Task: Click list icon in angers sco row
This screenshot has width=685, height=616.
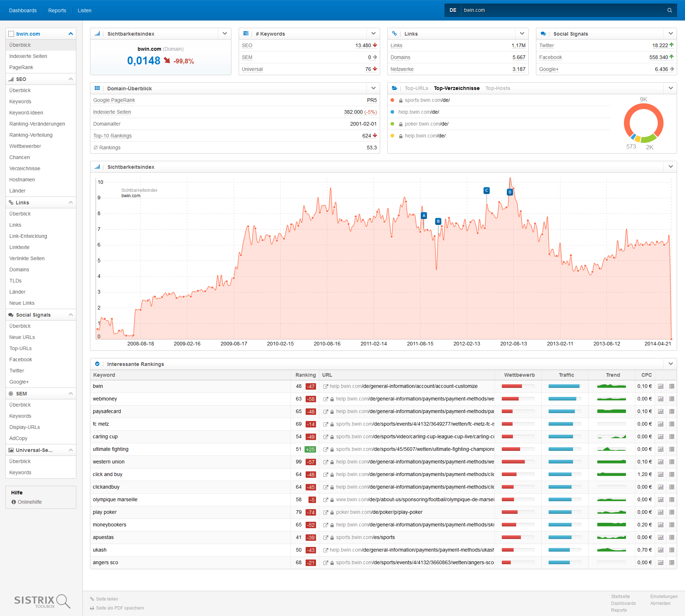Action: tap(672, 562)
